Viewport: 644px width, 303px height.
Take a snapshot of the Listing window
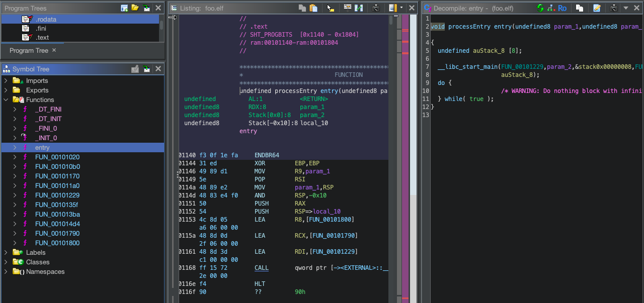tap(376, 8)
